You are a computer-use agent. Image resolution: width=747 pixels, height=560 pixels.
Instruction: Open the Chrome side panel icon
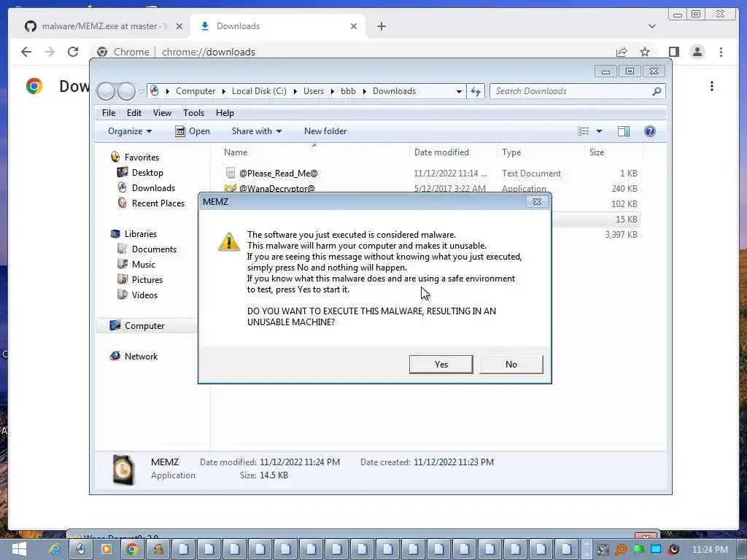pyautogui.click(x=673, y=52)
